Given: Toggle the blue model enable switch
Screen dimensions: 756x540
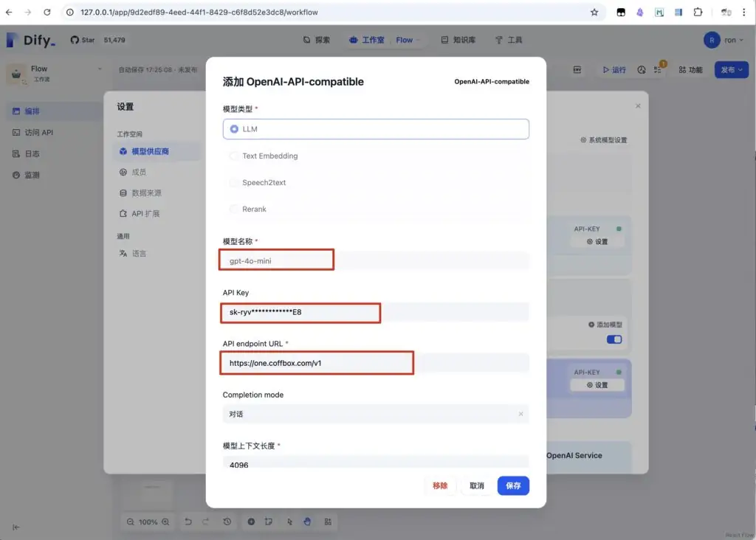Looking at the screenshot, I should tap(614, 339).
